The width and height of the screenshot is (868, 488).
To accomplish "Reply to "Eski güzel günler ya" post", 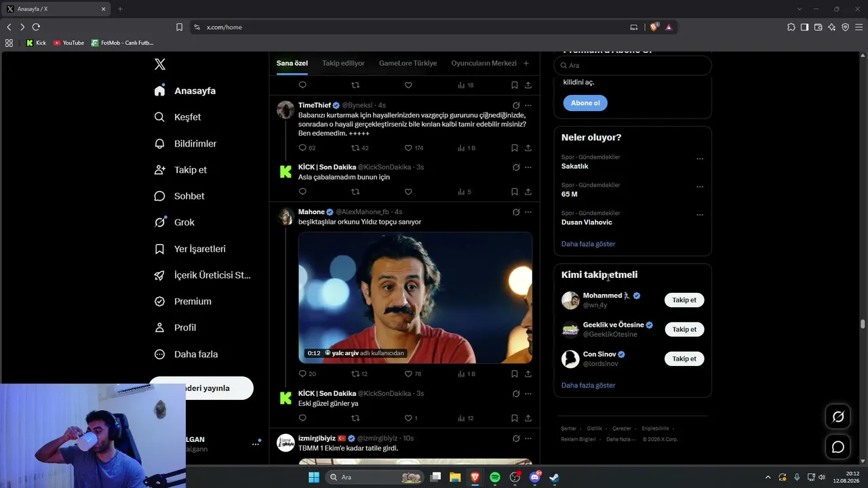I will 302,418.
